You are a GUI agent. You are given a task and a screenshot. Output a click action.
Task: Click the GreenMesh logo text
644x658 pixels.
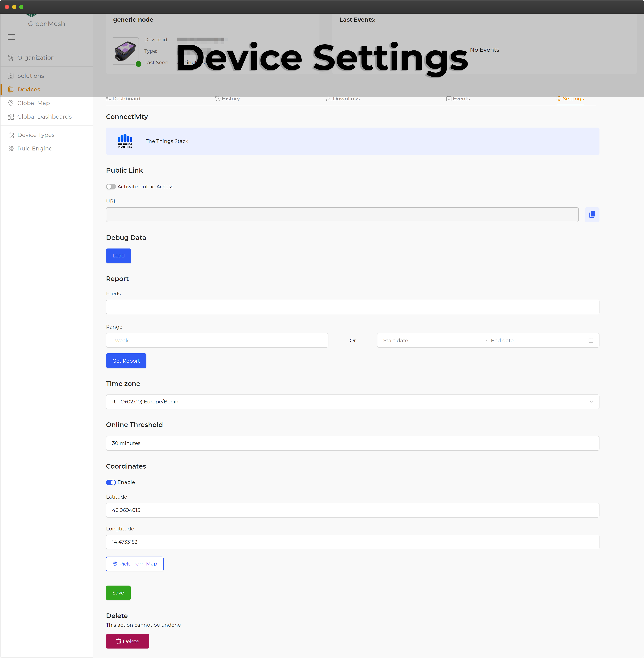46,24
